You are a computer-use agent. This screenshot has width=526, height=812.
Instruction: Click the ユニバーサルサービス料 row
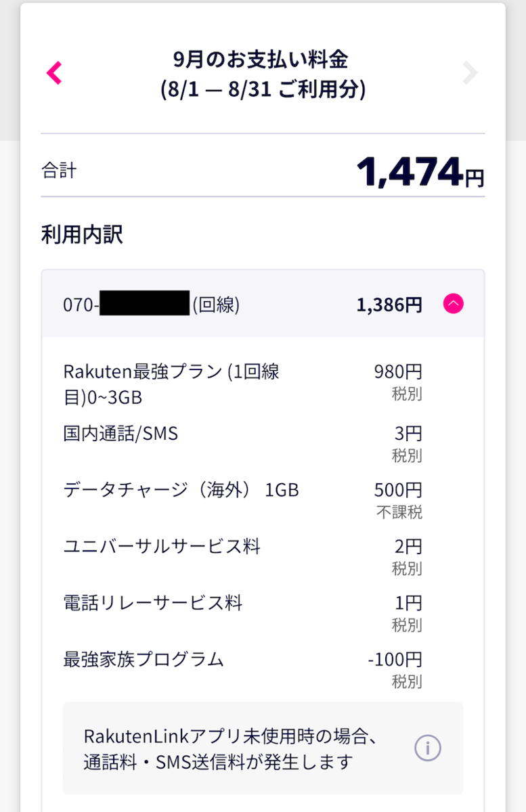coord(162,546)
